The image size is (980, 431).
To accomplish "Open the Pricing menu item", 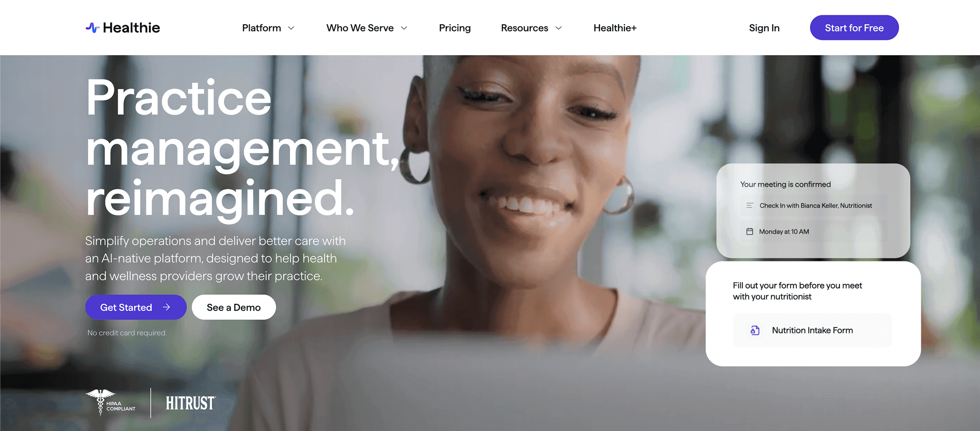I will [x=455, y=28].
